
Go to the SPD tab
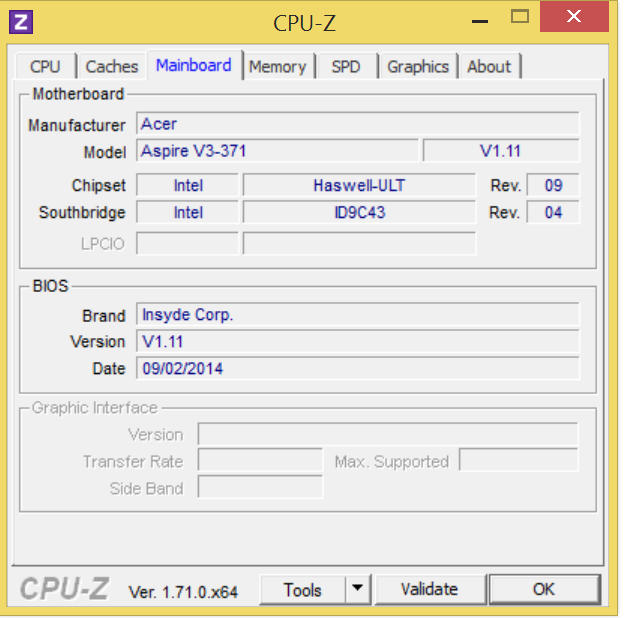pyautogui.click(x=346, y=66)
